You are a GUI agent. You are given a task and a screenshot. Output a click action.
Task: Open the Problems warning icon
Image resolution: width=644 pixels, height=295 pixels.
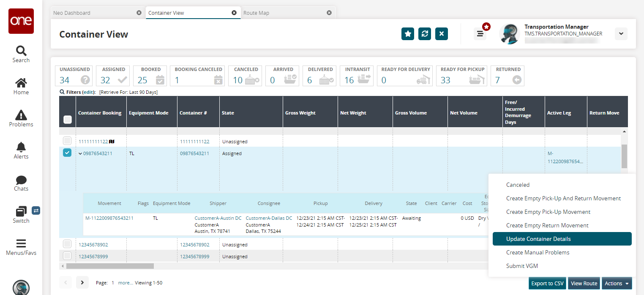point(21,115)
